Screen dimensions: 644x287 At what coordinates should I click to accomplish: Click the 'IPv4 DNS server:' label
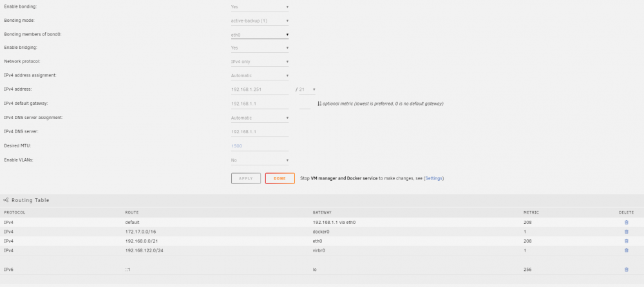pos(21,132)
